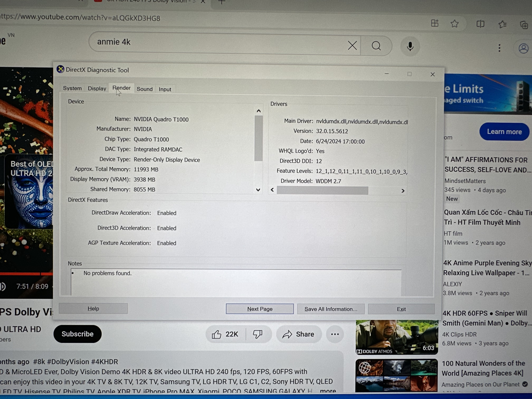This screenshot has height=399, width=532.
Task: Open '"I AM" AFFIRMATIONS FOR SUCCESS' video
Action: (x=488, y=165)
